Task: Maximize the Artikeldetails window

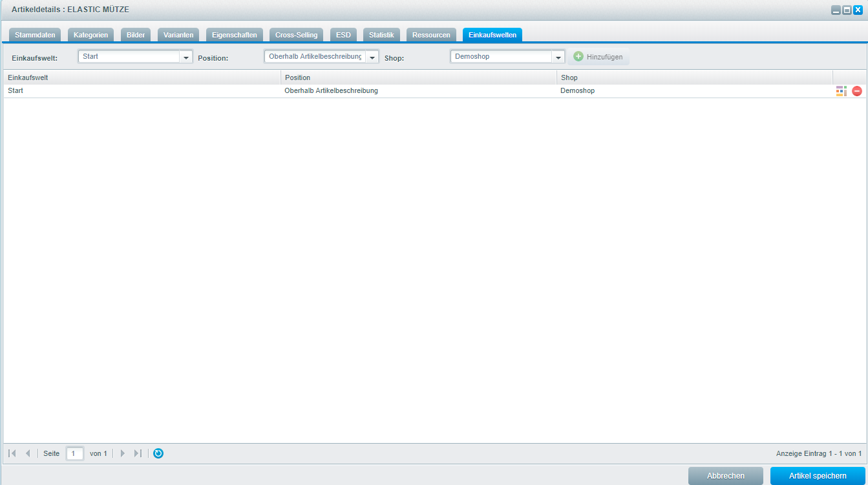Action: (x=847, y=10)
